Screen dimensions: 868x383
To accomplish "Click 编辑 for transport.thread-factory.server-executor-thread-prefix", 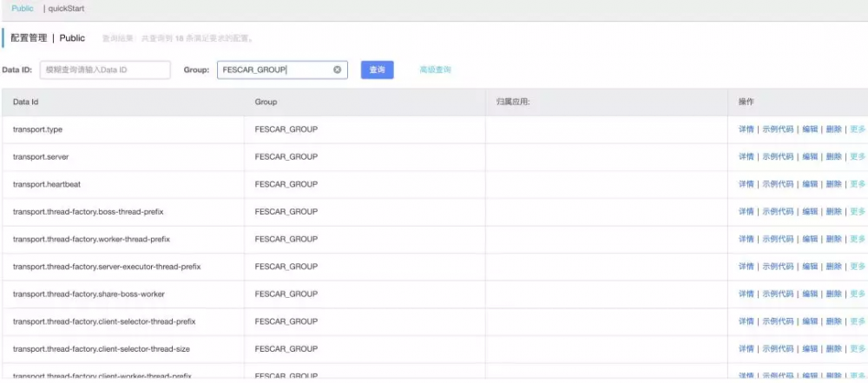I will pyautogui.click(x=810, y=267).
